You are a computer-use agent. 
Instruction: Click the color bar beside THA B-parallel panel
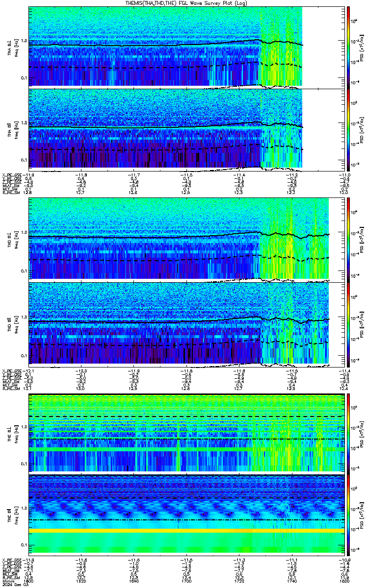pyautogui.click(x=348, y=129)
